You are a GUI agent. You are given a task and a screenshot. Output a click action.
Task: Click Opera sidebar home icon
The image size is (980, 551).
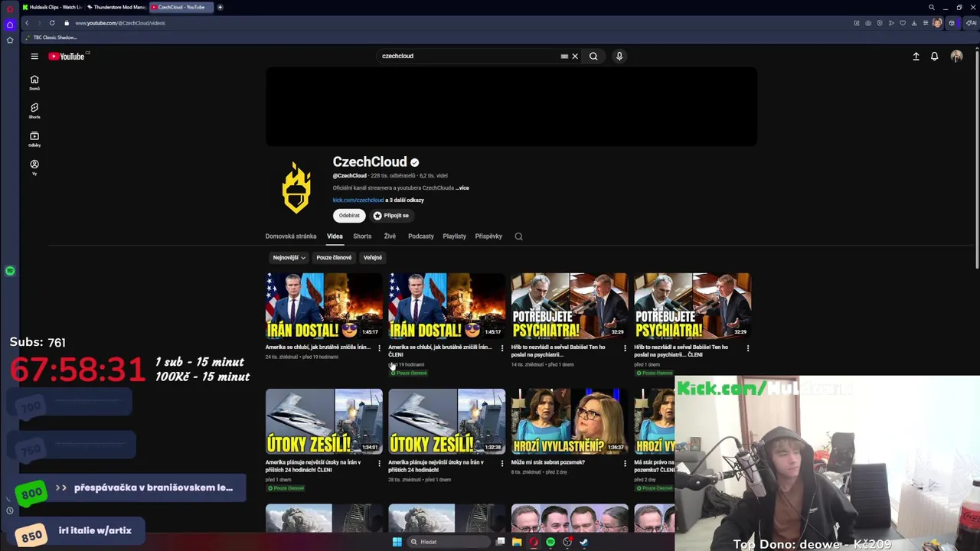click(10, 24)
